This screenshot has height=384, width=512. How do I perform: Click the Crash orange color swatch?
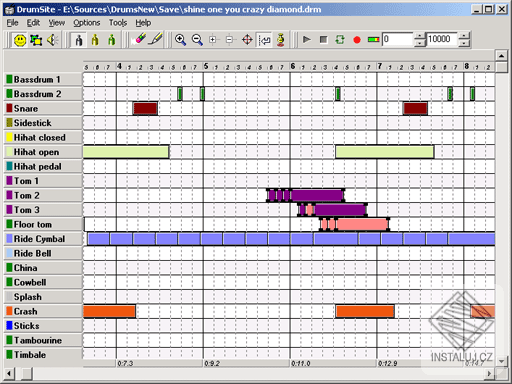coord(9,311)
